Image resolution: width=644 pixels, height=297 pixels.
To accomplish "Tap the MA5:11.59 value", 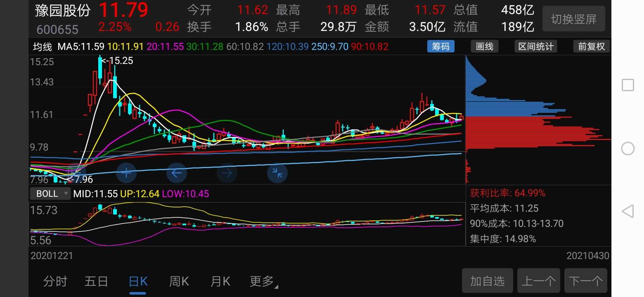I will pos(82,47).
